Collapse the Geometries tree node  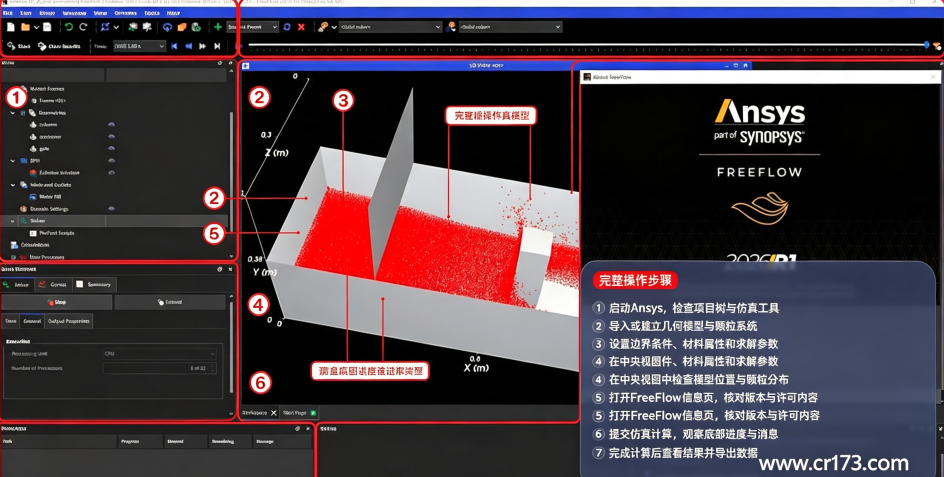[x=13, y=113]
